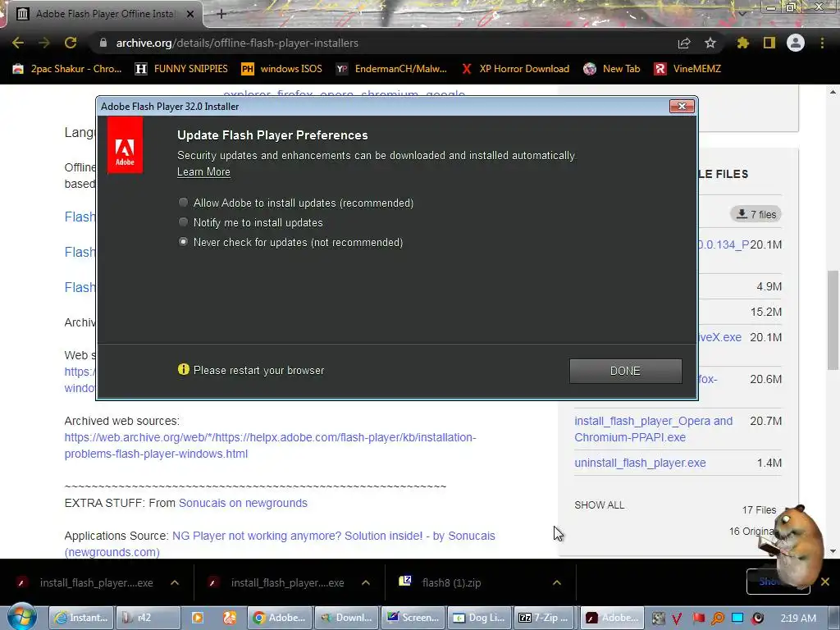This screenshot has height=630, width=840.
Task: Click the share page icon
Action: 684,43
